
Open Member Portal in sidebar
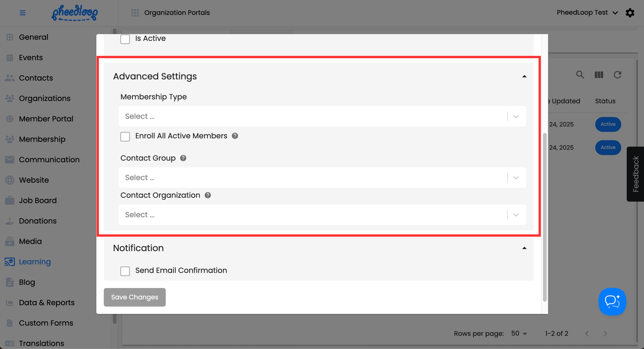click(46, 119)
